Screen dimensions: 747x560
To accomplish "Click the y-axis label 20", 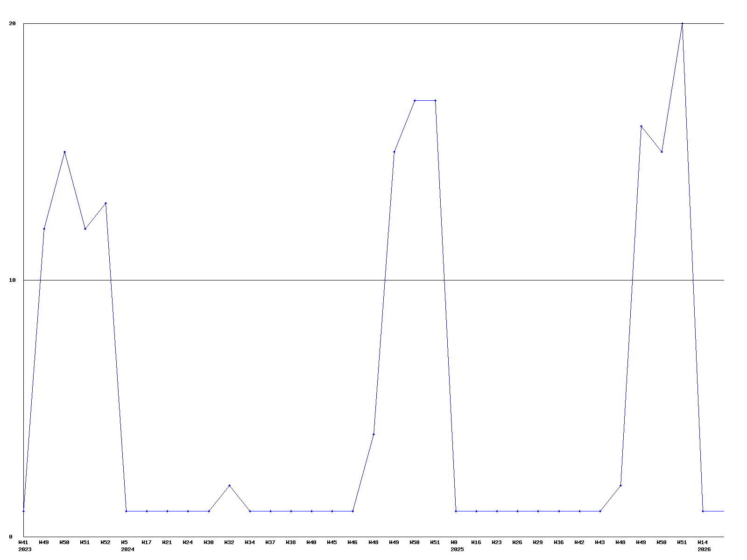I will (13, 23).
